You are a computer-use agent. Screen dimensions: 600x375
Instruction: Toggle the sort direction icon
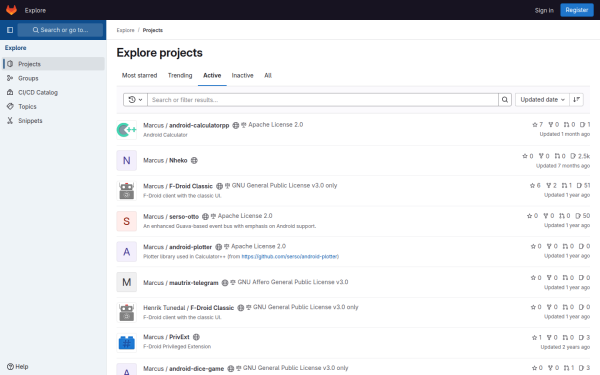point(576,99)
